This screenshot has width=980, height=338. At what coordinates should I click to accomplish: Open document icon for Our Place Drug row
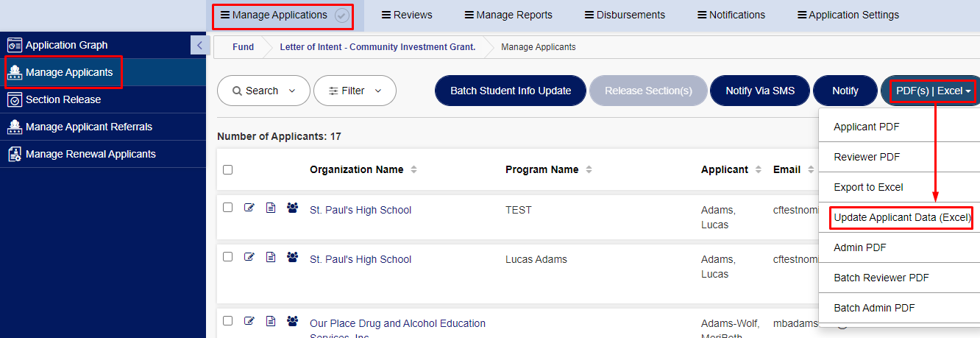(x=271, y=321)
